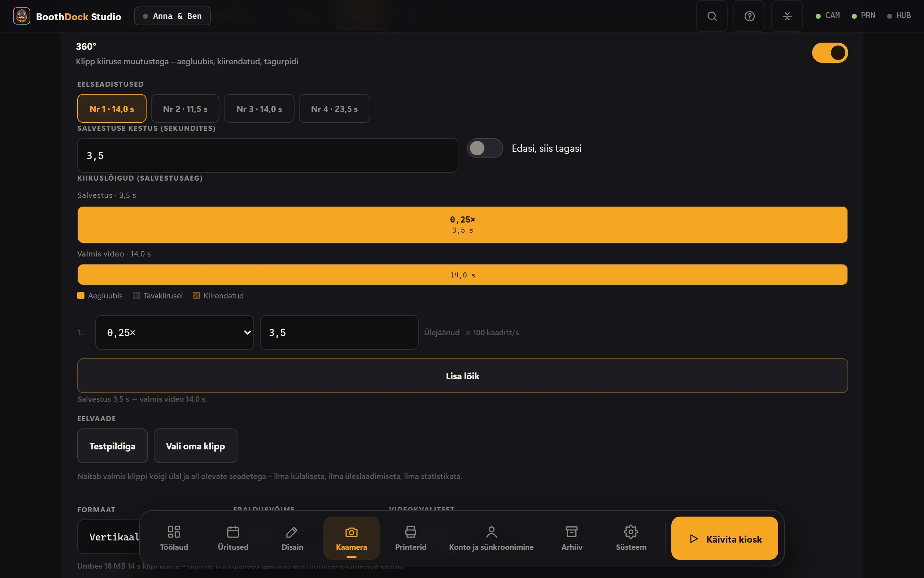
Task: Click the BoothDock Studio logo icon
Action: [21, 16]
